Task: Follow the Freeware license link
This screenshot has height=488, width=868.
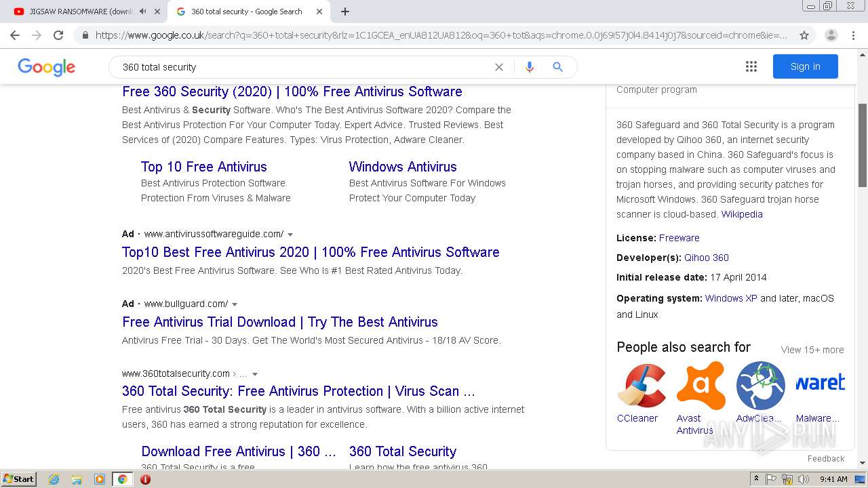Action: coord(679,238)
